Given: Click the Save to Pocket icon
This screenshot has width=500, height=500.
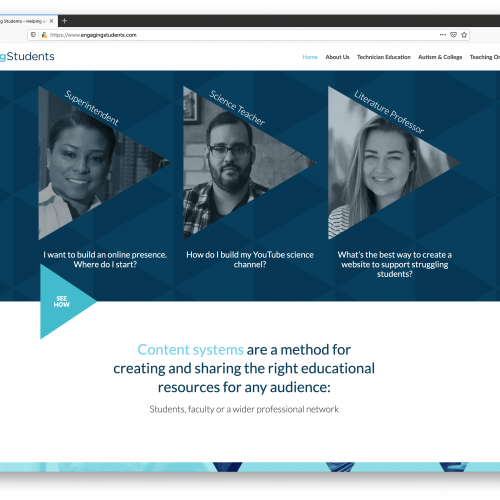Looking at the screenshot, I should [x=453, y=35].
